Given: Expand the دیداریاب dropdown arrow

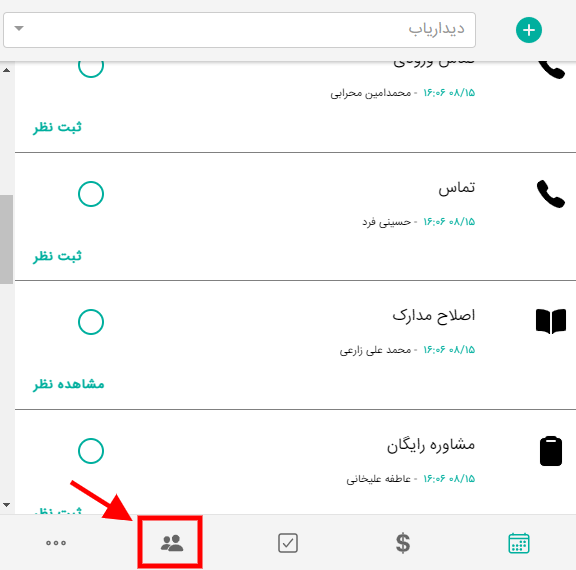Looking at the screenshot, I should click(x=19, y=28).
